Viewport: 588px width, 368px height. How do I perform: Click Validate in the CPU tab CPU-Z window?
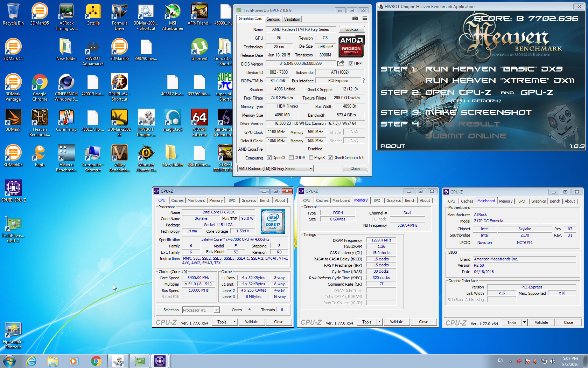(x=252, y=322)
